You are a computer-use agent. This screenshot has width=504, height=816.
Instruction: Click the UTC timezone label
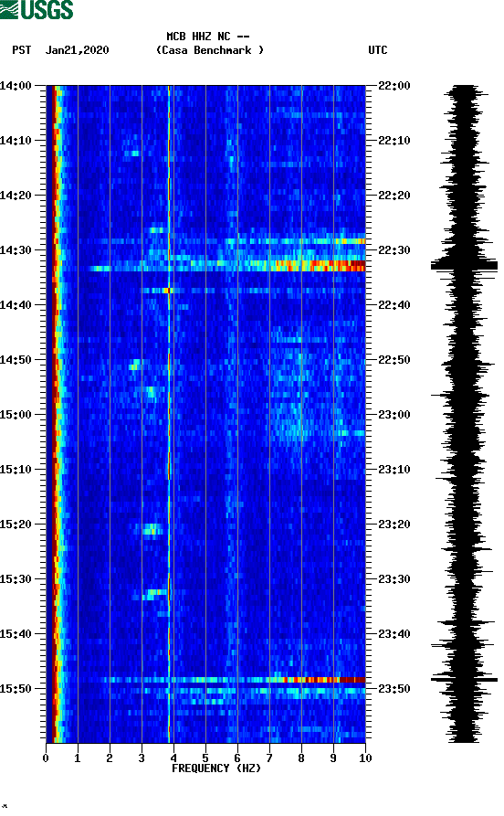[378, 50]
